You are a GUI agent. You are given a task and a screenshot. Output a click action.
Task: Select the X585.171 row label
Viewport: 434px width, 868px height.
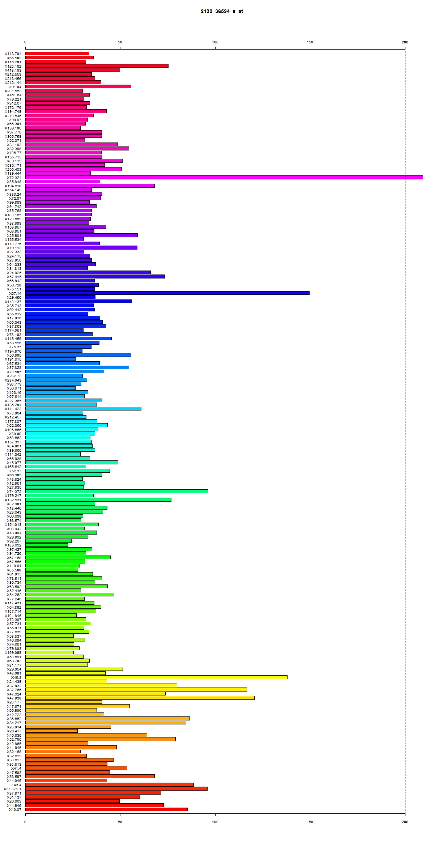(13, 165)
